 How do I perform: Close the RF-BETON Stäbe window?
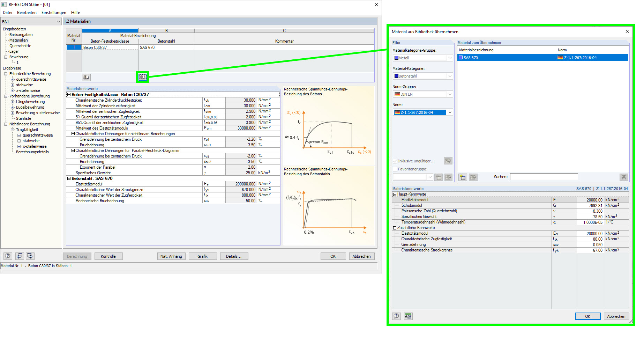[376, 5]
